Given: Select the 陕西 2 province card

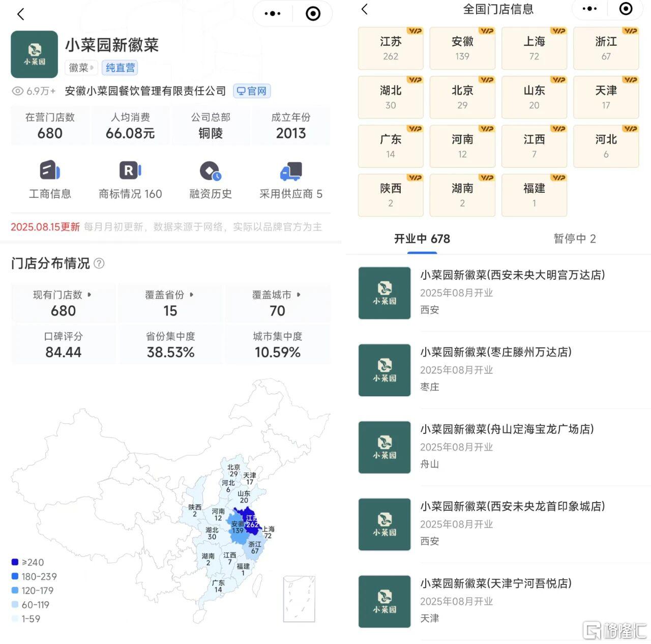Looking at the screenshot, I should point(391,195).
